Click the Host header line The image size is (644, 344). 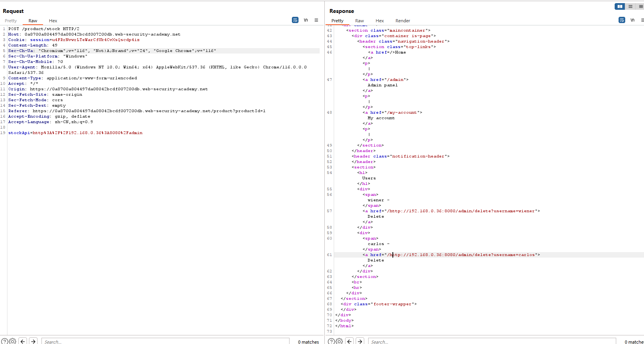[x=94, y=34]
